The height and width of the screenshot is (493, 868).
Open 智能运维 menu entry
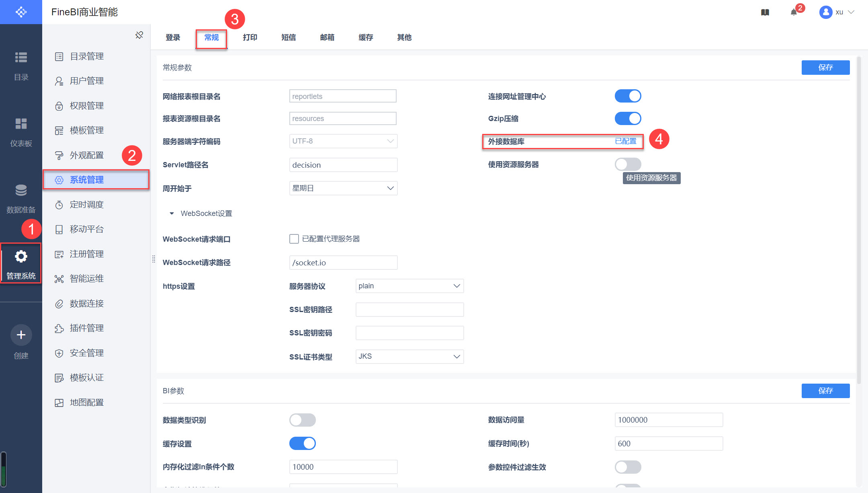[x=86, y=279]
